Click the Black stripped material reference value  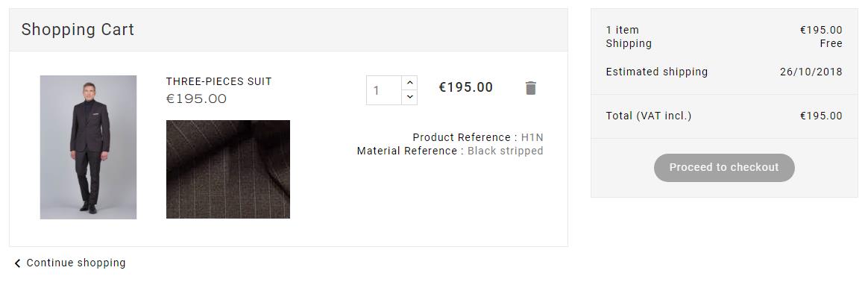tap(506, 151)
